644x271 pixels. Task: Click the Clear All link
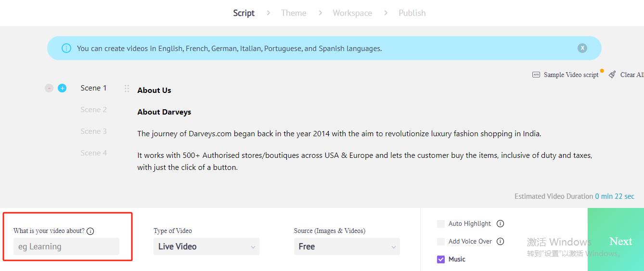pos(632,75)
